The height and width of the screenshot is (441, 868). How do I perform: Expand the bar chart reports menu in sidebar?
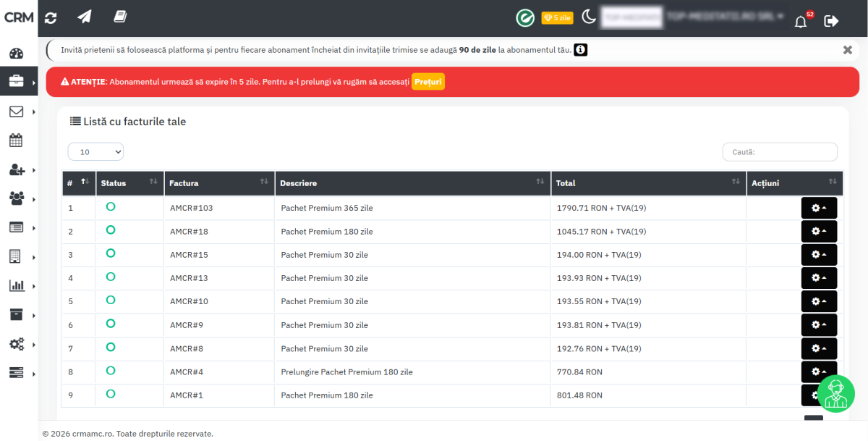coord(17,285)
